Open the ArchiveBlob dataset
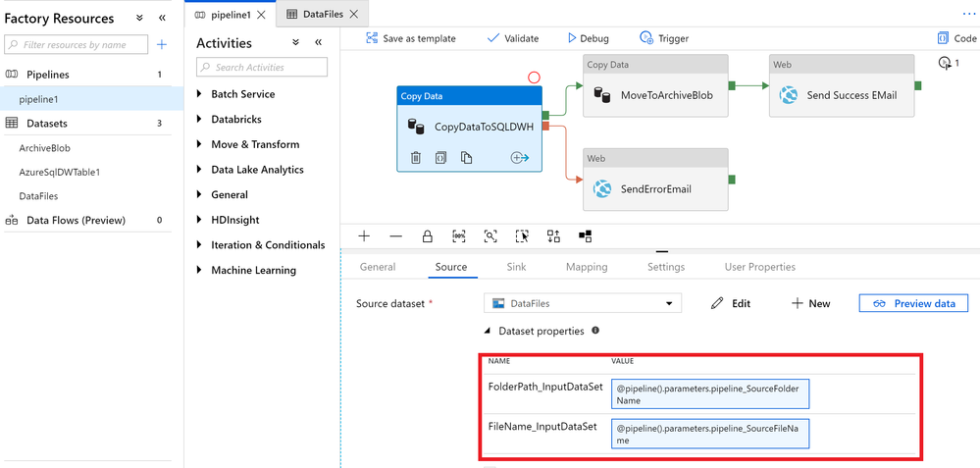The width and height of the screenshot is (980, 468). tap(45, 148)
